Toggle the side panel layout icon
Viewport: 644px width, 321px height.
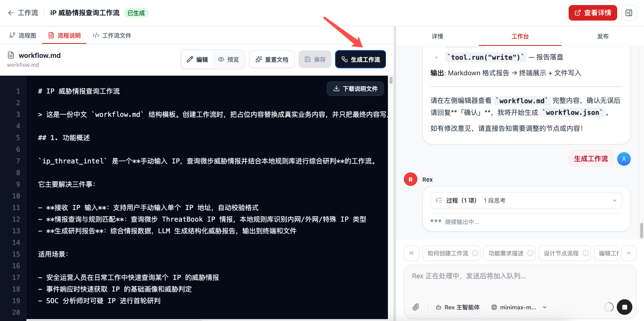629,13
